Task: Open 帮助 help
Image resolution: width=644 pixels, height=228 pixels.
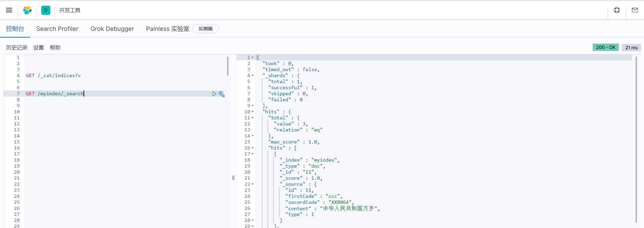Action: (x=55, y=48)
